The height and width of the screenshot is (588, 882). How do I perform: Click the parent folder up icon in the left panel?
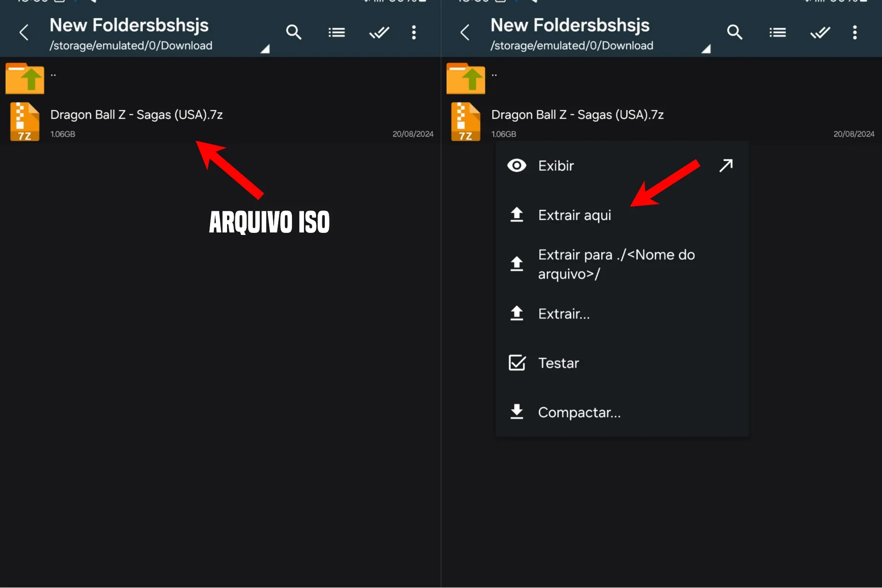tap(25, 78)
